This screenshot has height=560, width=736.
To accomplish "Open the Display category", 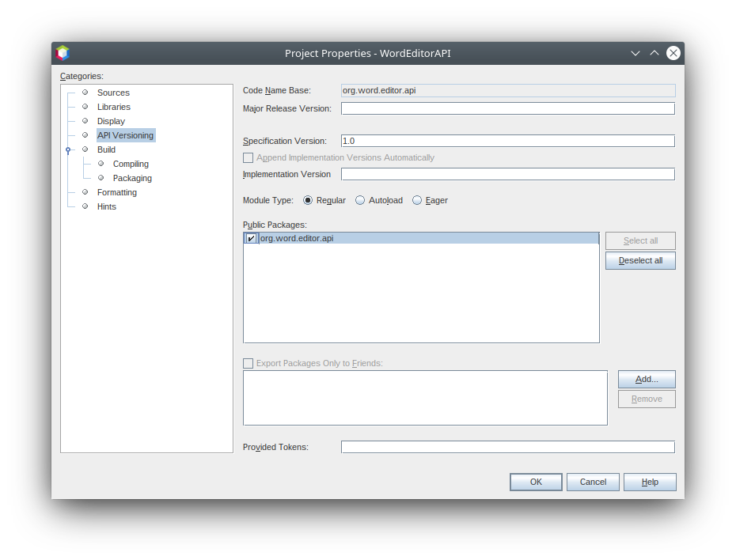I will click(111, 121).
